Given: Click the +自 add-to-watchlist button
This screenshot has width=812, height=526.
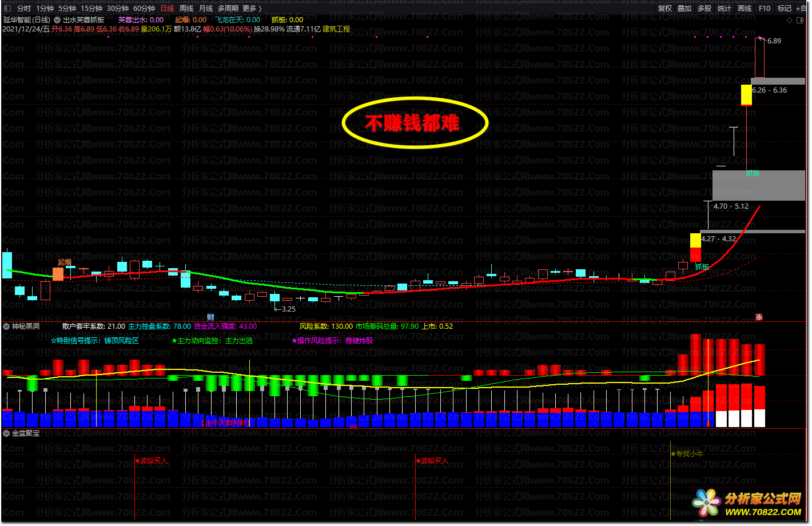Looking at the screenshot, I should (x=801, y=9).
